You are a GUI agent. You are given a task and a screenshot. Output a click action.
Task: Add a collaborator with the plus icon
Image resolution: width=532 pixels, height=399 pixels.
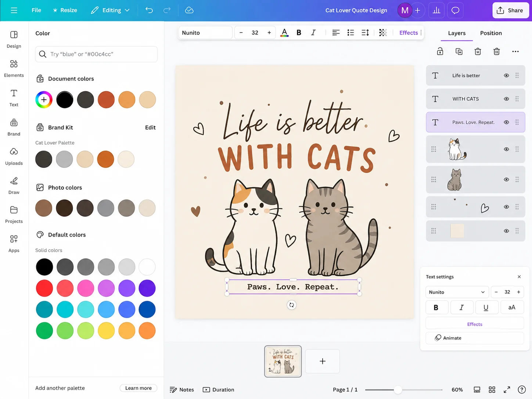pyautogui.click(x=417, y=10)
